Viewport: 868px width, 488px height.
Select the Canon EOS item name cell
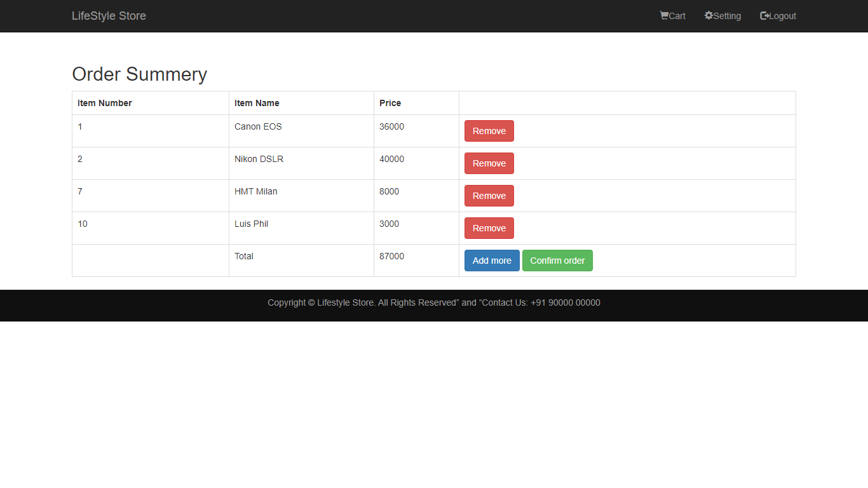click(x=258, y=126)
